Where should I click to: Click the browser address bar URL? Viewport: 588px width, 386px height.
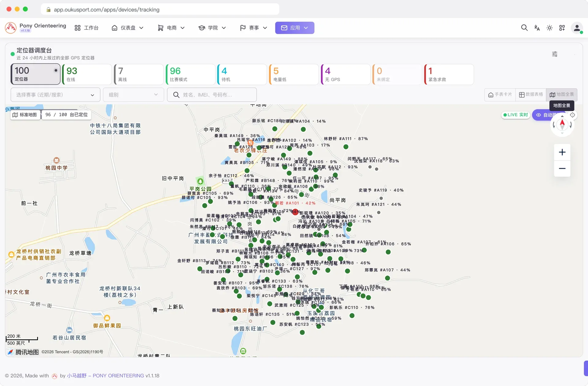pyautogui.click(x=107, y=10)
